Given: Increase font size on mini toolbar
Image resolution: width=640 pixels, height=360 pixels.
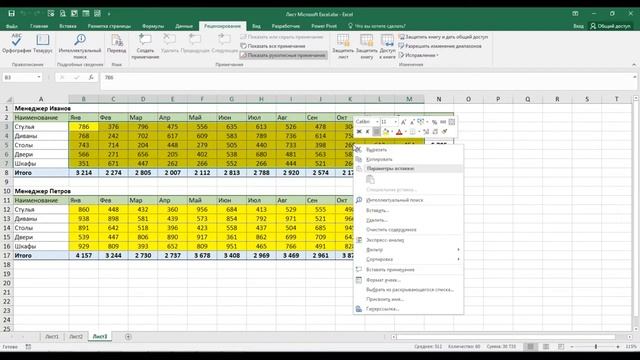Looking at the screenshot, I should click(x=403, y=122).
